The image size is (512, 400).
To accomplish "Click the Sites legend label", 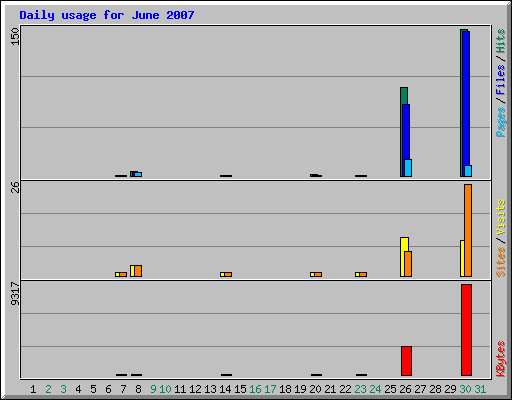I will pyautogui.click(x=500, y=262).
